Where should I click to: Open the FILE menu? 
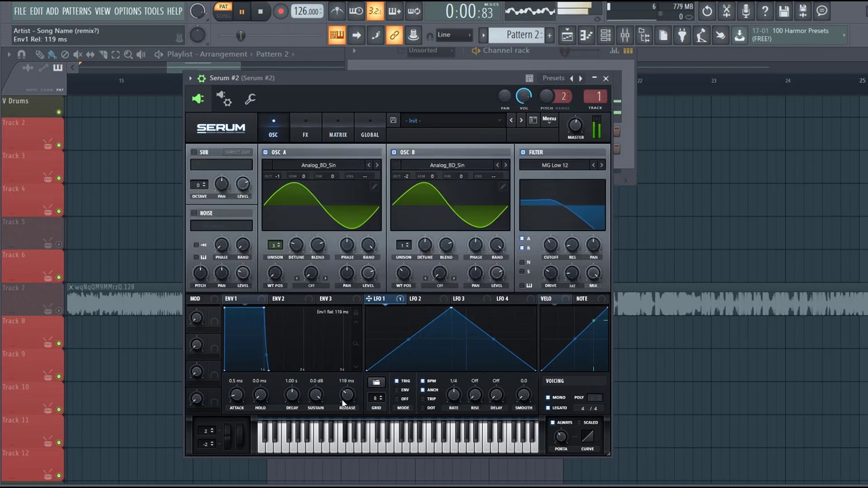[20, 11]
